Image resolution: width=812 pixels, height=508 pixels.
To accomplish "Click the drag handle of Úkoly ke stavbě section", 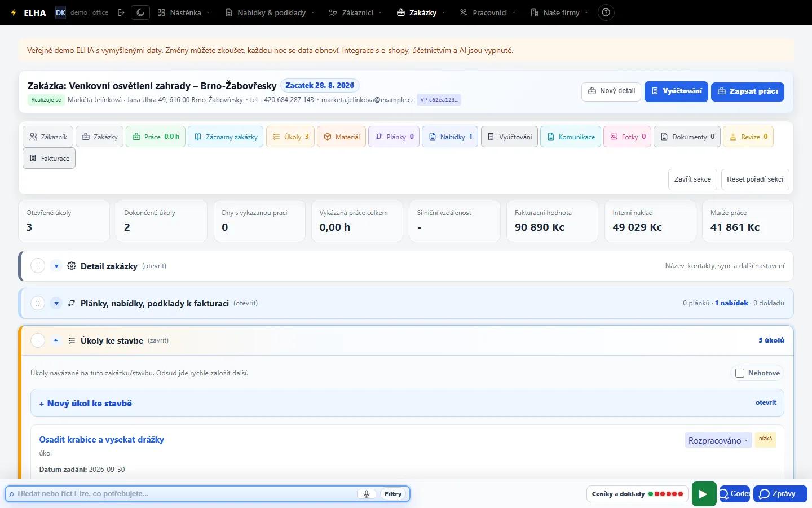I will click(38, 340).
